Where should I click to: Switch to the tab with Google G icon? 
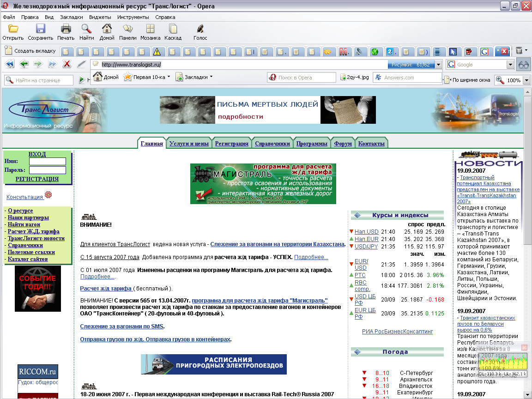point(484,52)
